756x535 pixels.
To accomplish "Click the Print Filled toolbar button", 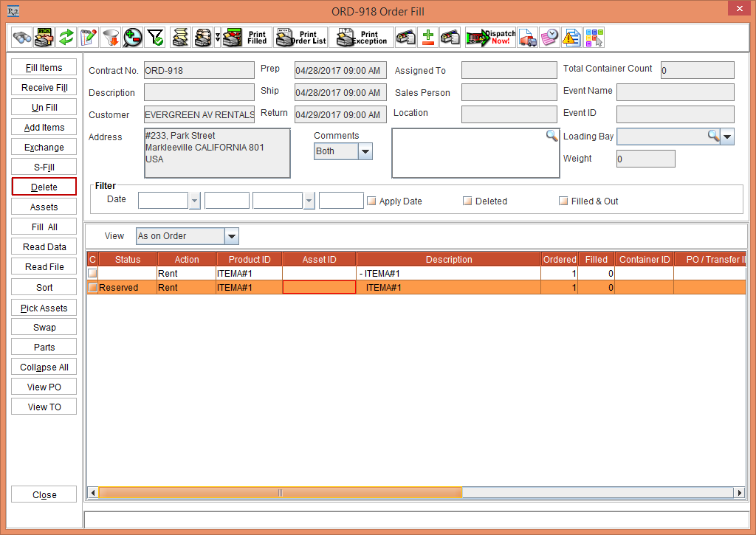I will coord(245,38).
